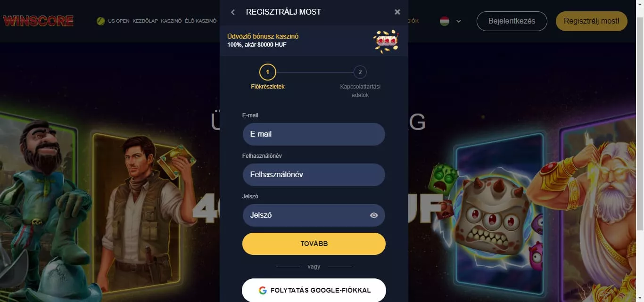Click the slot machine bonus icon
644x302 pixels.
point(386,41)
